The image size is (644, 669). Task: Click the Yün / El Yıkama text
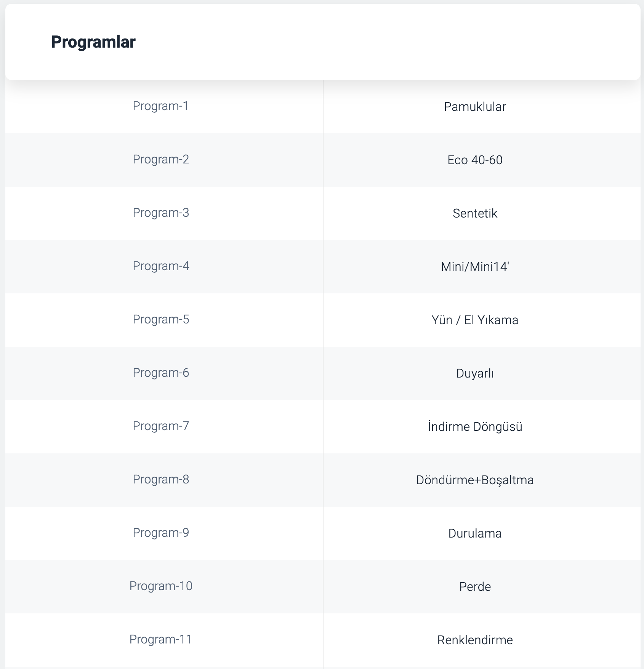click(x=475, y=320)
